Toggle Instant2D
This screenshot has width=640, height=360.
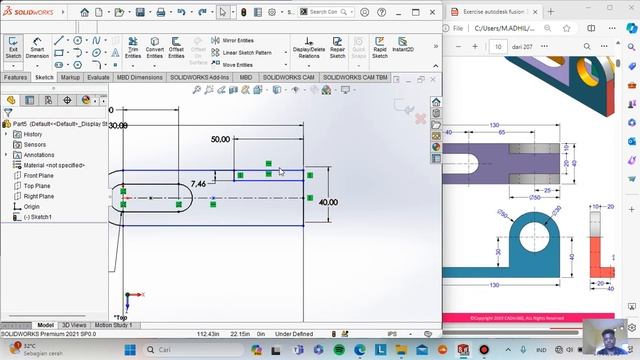[403, 44]
